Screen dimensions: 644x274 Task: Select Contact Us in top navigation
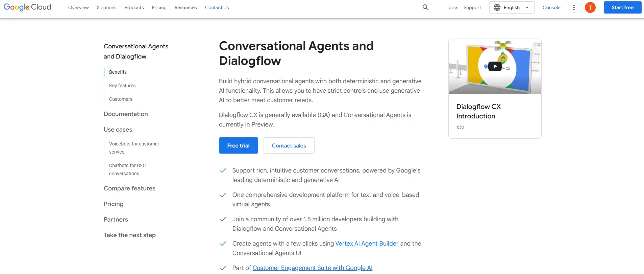click(x=217, y=7)
